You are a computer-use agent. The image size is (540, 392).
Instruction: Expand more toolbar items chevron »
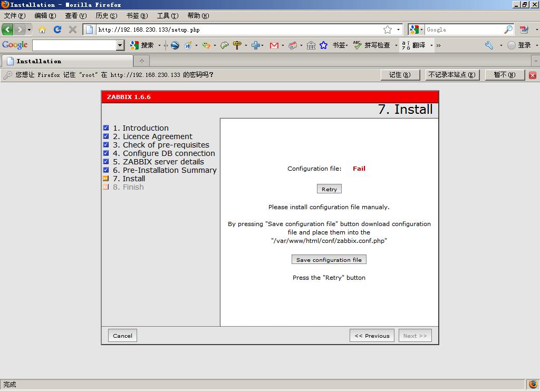coord(438,45)
